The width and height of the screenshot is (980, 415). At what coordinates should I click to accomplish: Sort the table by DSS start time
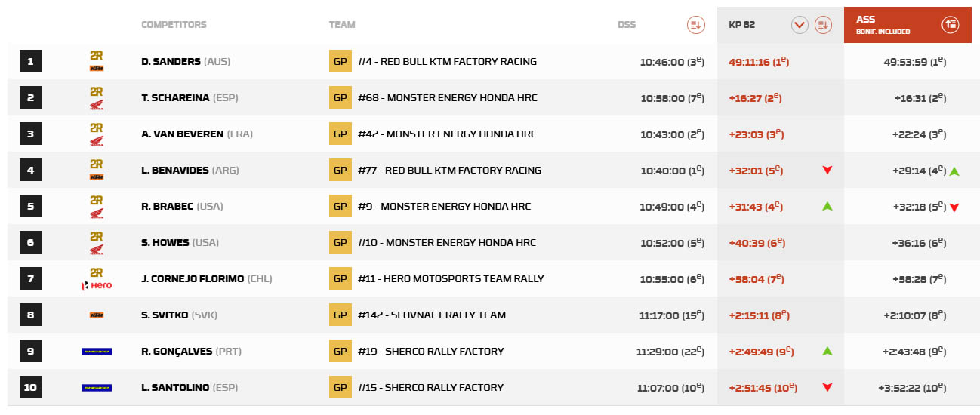695,25
